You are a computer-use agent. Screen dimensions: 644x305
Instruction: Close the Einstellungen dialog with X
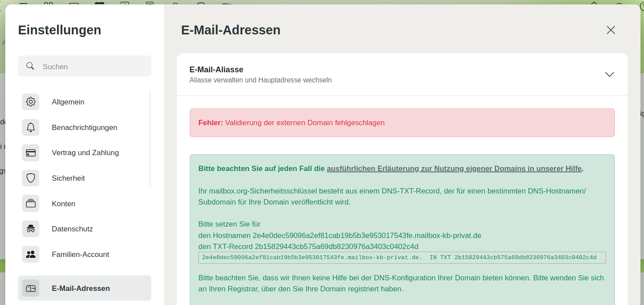pyautogui.click(x=610, y=30)
